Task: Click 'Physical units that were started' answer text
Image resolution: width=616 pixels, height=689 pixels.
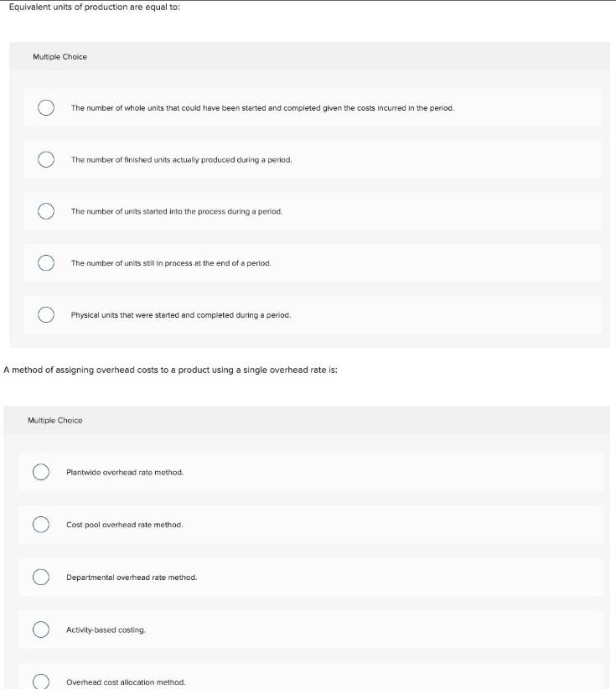Action: click(181, 315)
